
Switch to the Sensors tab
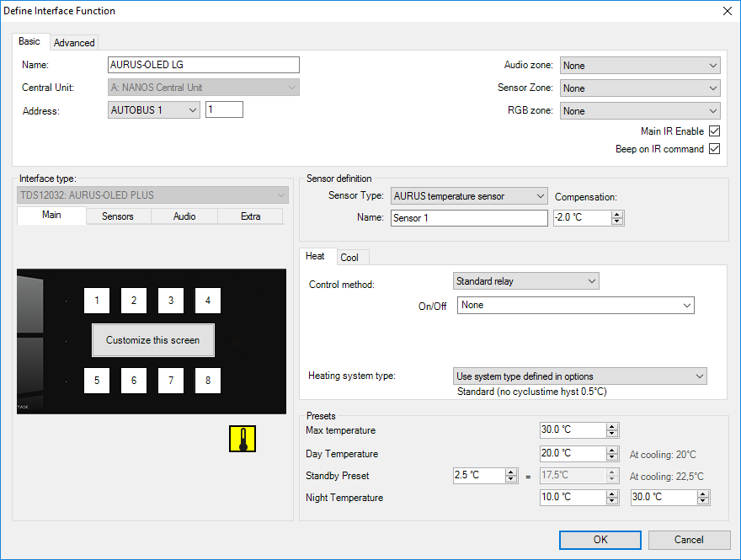click(x=118, y=216)
